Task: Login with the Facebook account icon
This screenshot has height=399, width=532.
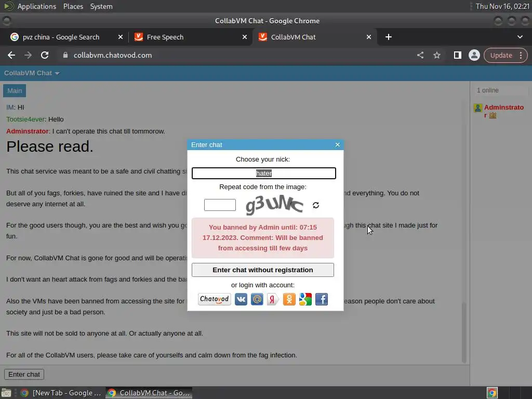Action: (x=321, y=299)
